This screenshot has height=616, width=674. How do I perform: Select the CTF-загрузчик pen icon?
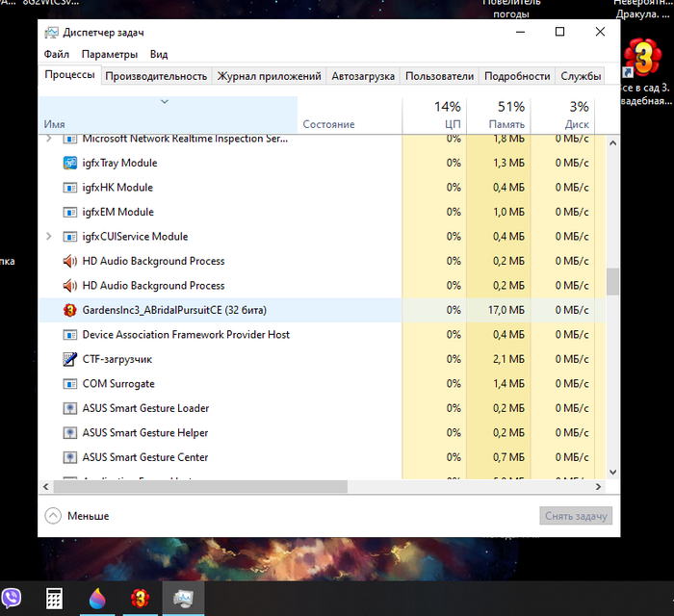[70, 359]
